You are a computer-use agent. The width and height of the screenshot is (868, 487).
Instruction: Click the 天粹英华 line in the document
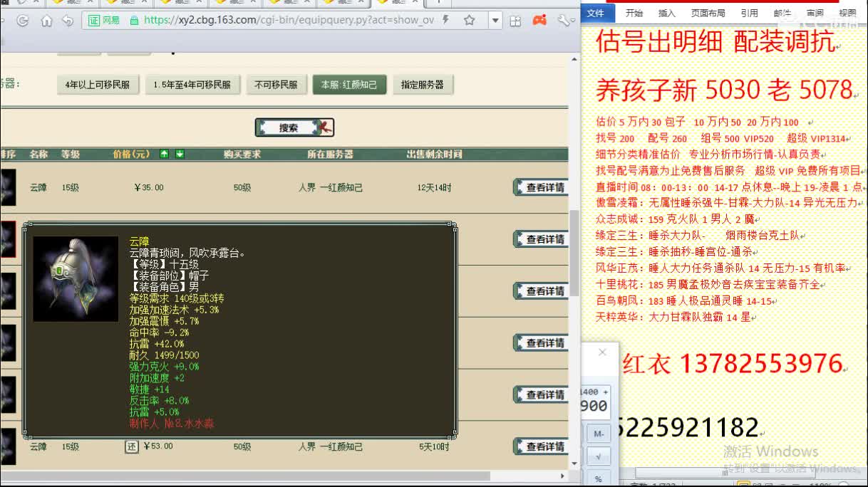pos(675,317)
